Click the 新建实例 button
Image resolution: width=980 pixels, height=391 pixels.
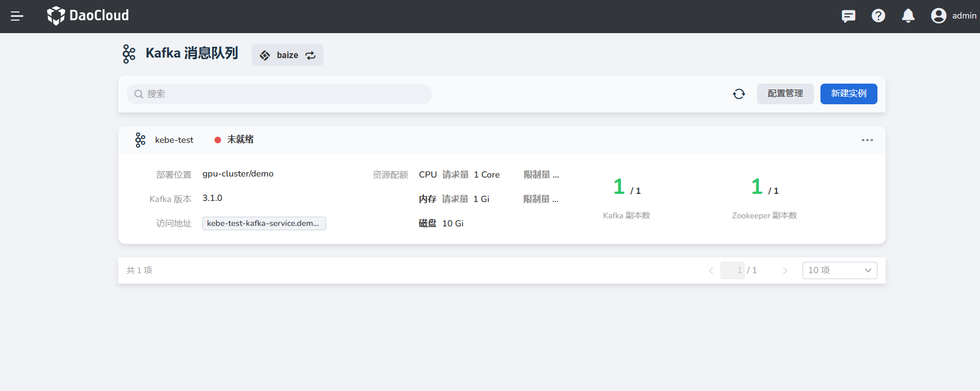click(849, 94)
